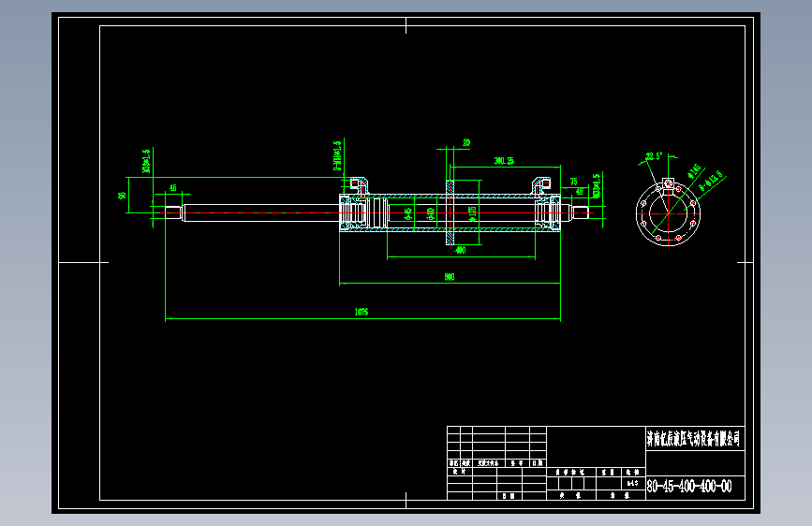Select the 22.5° angle annotation
Image resolution: width=812 pixels, height=526 pixels.
(654, 155)
